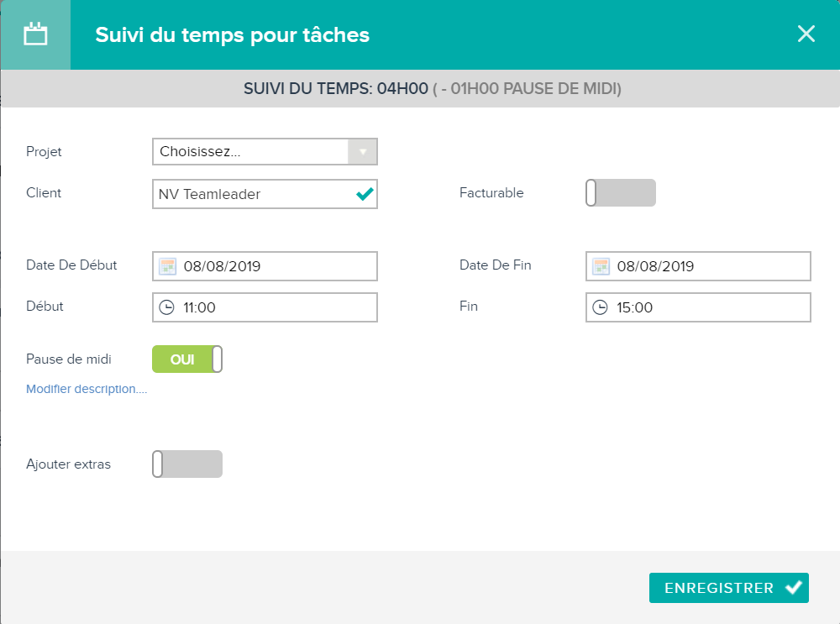Close the time tracking dialog
This screenshot has width=840, height=624.
pos(806,34)
